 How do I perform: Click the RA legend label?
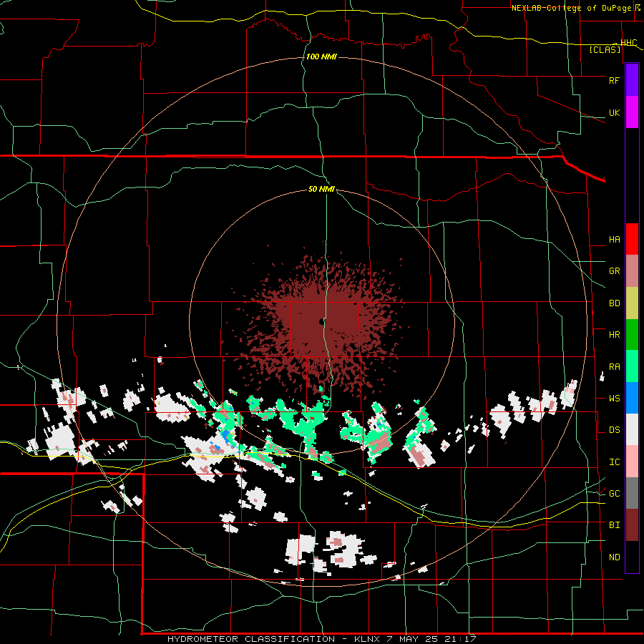pyautogui.click(x=614, y=367)
